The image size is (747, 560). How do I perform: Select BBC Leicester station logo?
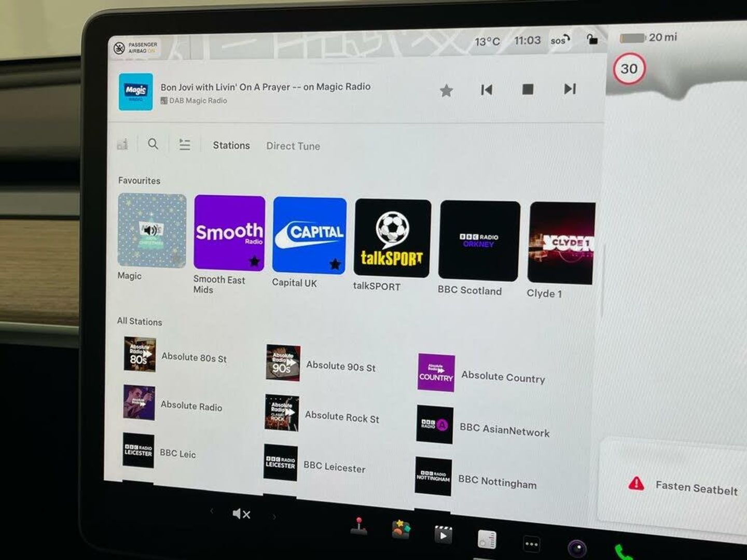[x=281, y=463]
